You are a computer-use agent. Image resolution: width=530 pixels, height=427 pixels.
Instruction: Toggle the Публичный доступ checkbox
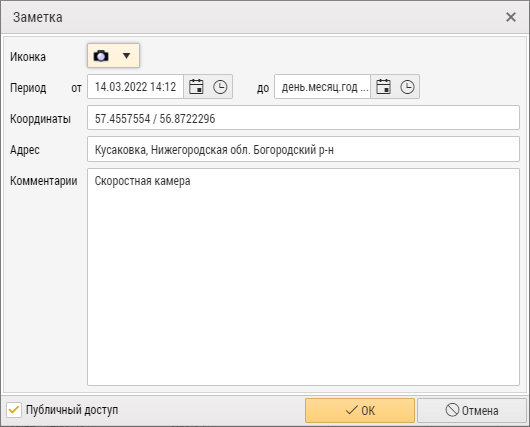pos(14,410)
